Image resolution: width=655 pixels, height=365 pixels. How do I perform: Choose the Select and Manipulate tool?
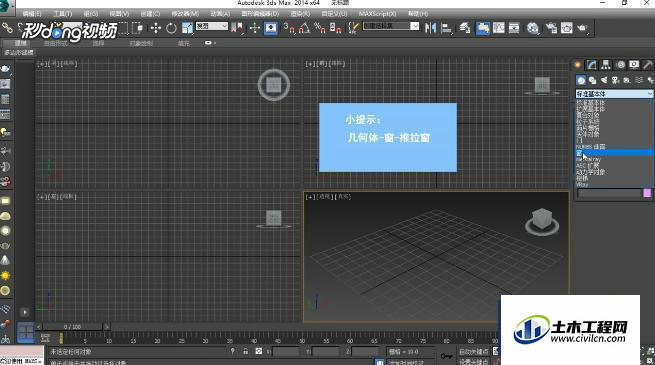254,28
